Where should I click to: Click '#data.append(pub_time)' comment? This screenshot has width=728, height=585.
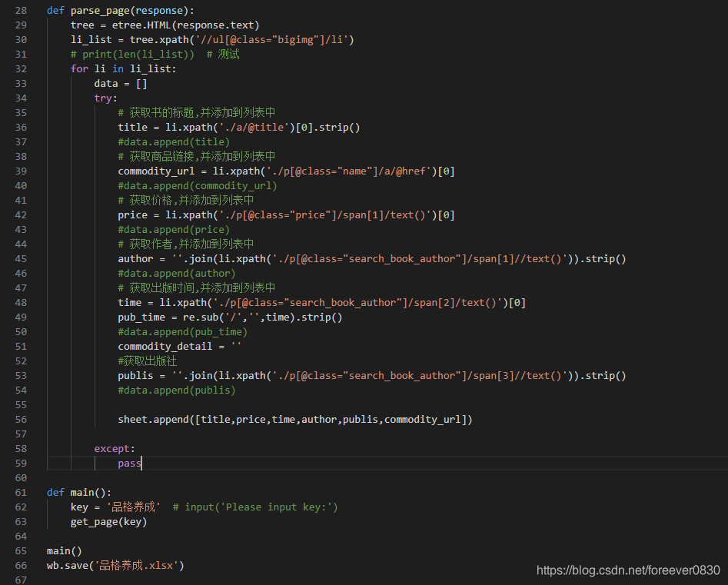click(182, 332)
